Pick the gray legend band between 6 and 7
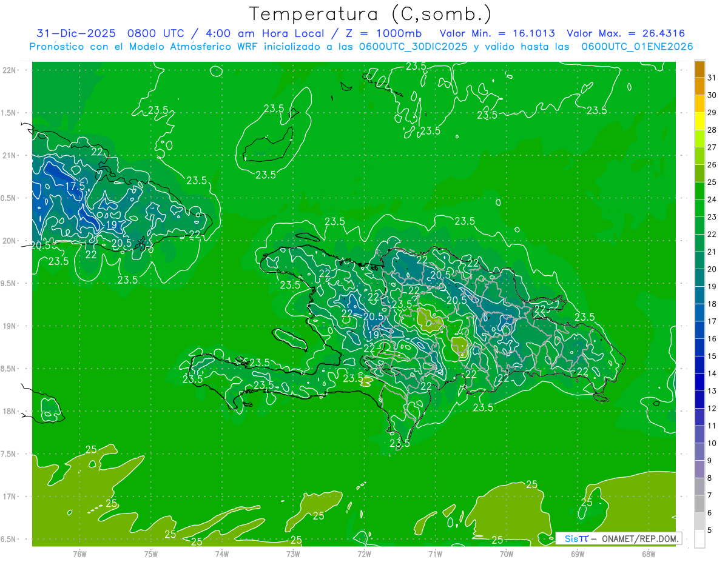Screen dimensions: 728x562 point(699,504)
